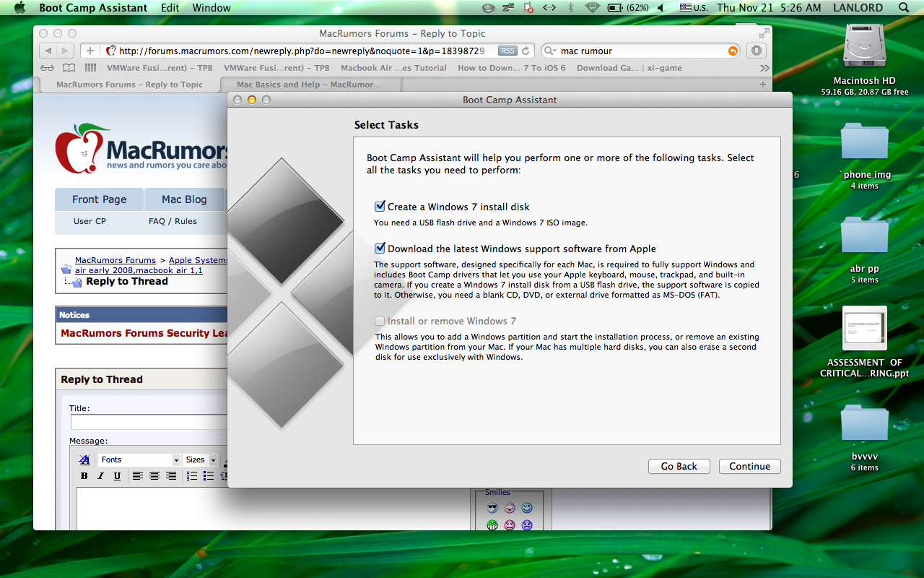This screenshot has height=578, width=924.
Task: Open the Boot Camp Assistant menu
Action: point(93,8)
